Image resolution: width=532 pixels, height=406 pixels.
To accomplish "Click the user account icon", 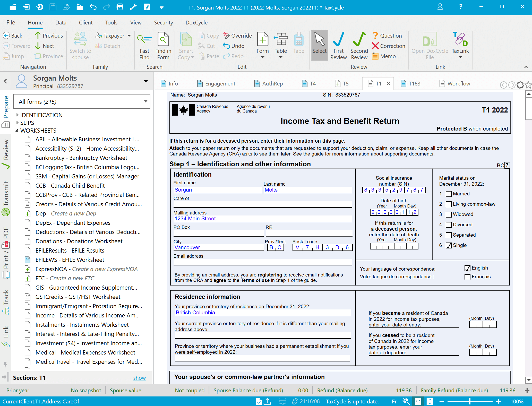I will [440, 7].
